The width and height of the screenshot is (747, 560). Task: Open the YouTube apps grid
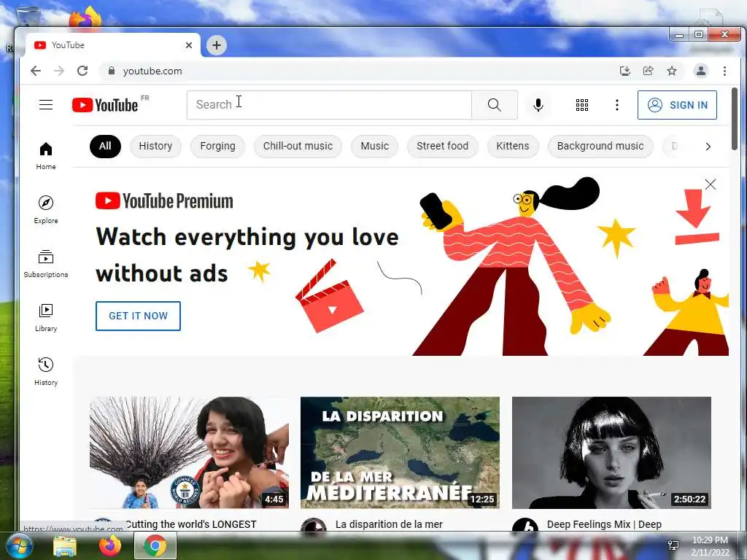click(x=581, y=105)
